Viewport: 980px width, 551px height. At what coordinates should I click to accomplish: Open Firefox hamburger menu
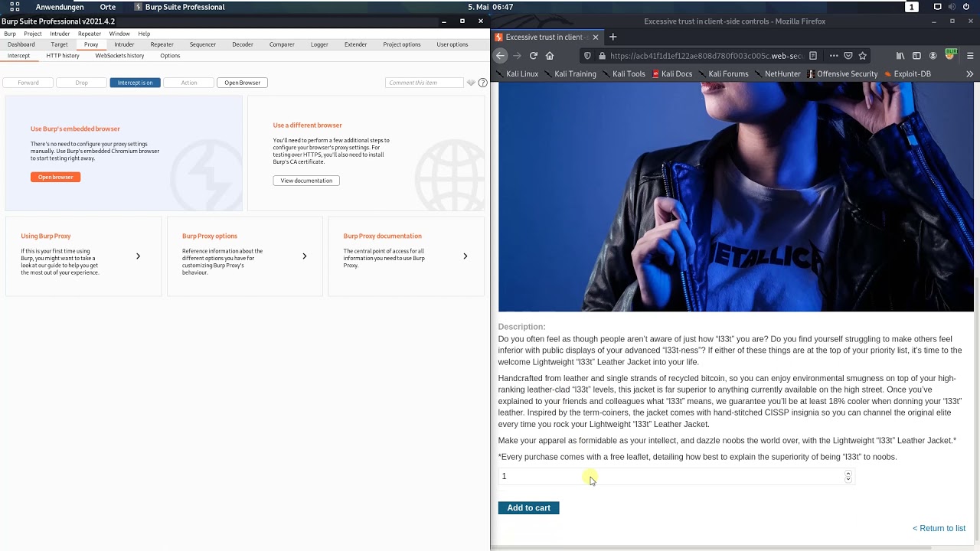pyautogui.click(x=970, y=56)
